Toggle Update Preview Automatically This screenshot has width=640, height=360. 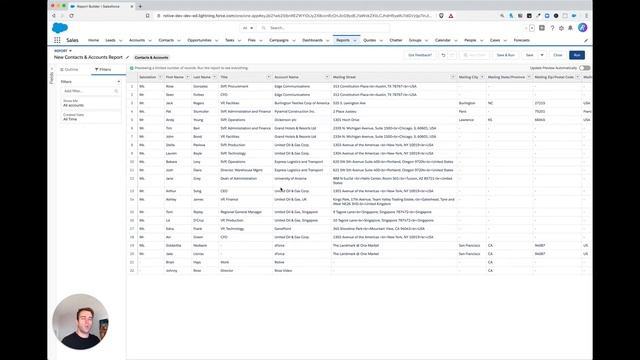coord(584,68)
